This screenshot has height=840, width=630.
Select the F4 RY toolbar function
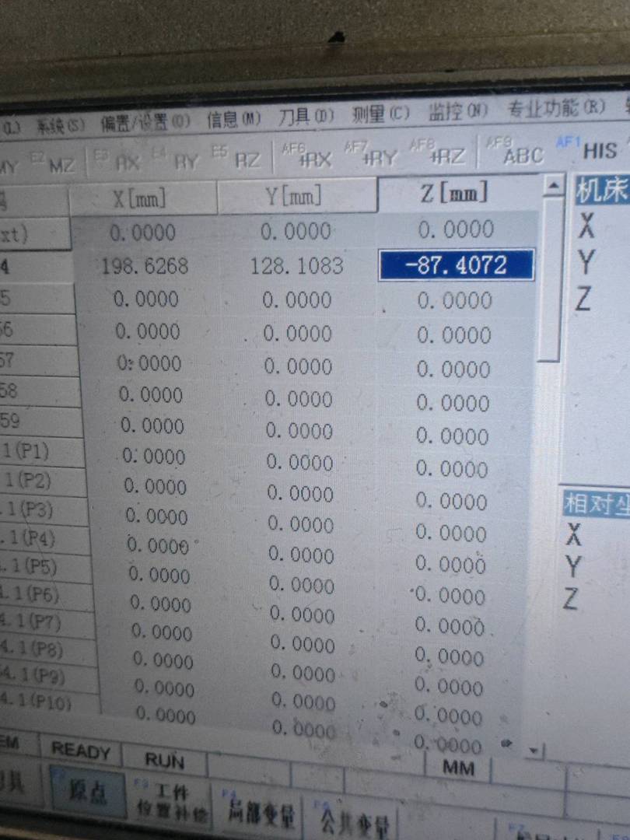pos(177,160)
